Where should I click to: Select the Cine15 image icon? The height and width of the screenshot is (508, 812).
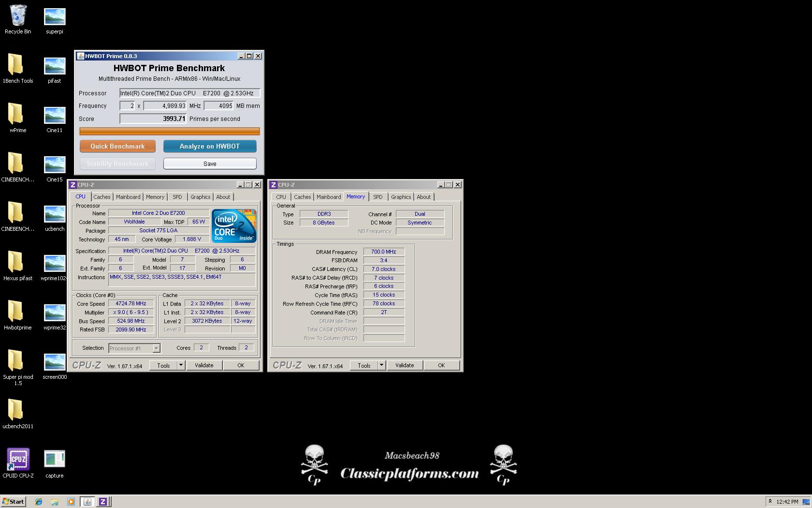pyautogui.click(x=55, y=168)
